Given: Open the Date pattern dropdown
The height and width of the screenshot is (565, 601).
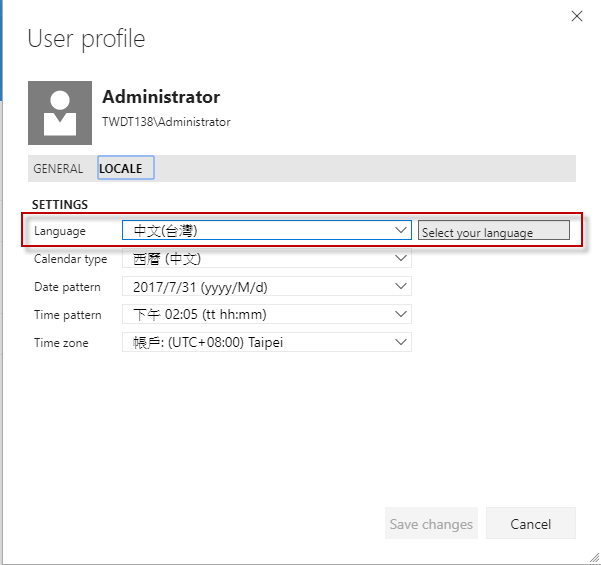Looking at the screenshot, I should [266, 287].
